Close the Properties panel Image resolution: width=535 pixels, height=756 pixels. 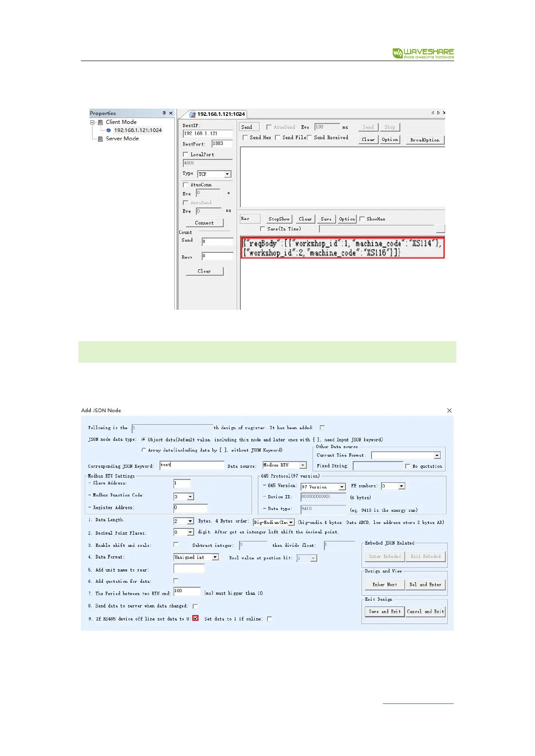171,113
